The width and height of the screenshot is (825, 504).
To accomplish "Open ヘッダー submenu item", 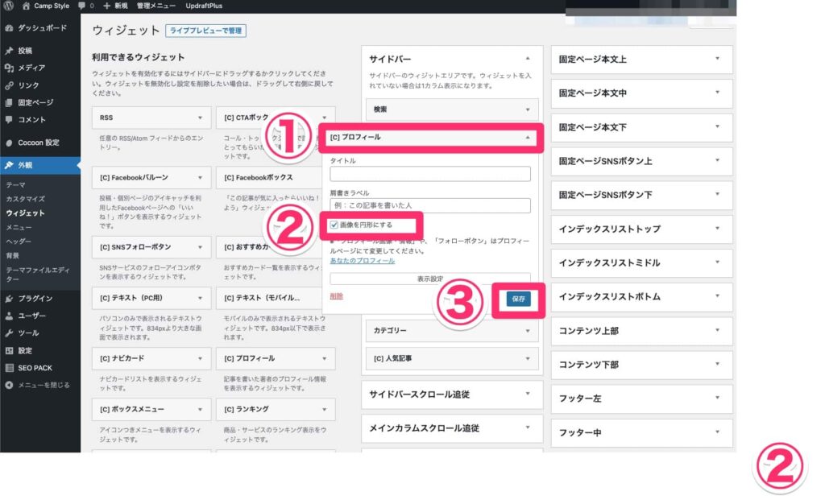I will click(x=19, y=242).
